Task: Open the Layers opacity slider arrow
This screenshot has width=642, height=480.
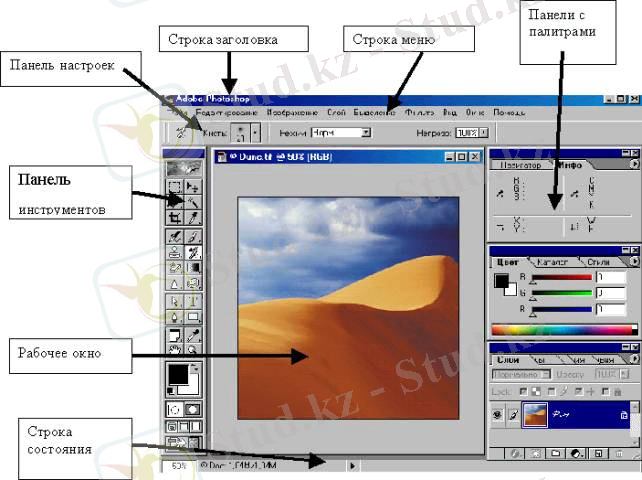Action: pyautogui.click(x=624, y=374)
